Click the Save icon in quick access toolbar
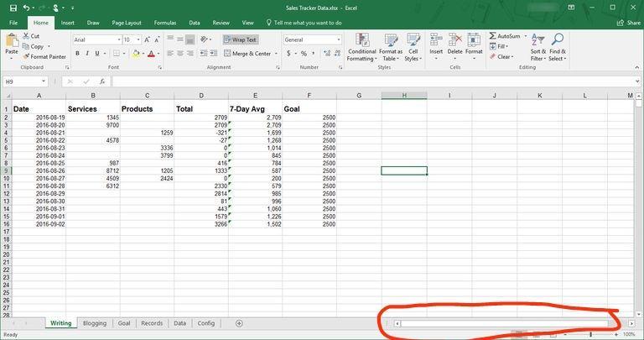The width and height of the screenshot is (644, 340). coord(13,8)
